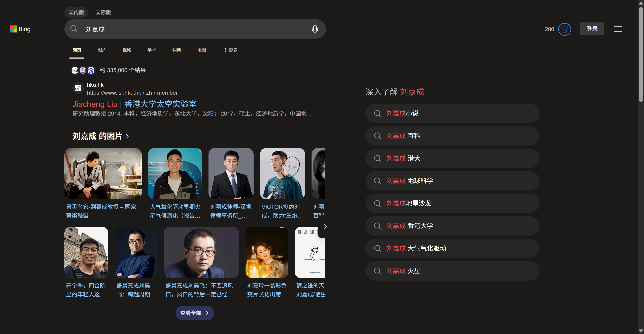The image size is (644, 334).
Task: Click the 登录 button
Action: pos(592,29)
